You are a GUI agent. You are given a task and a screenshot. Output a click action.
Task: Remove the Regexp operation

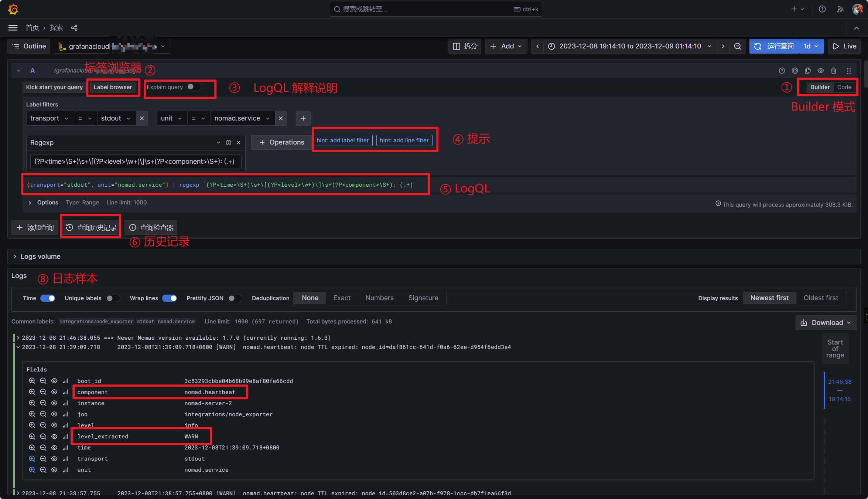click(x=239, y=143)
